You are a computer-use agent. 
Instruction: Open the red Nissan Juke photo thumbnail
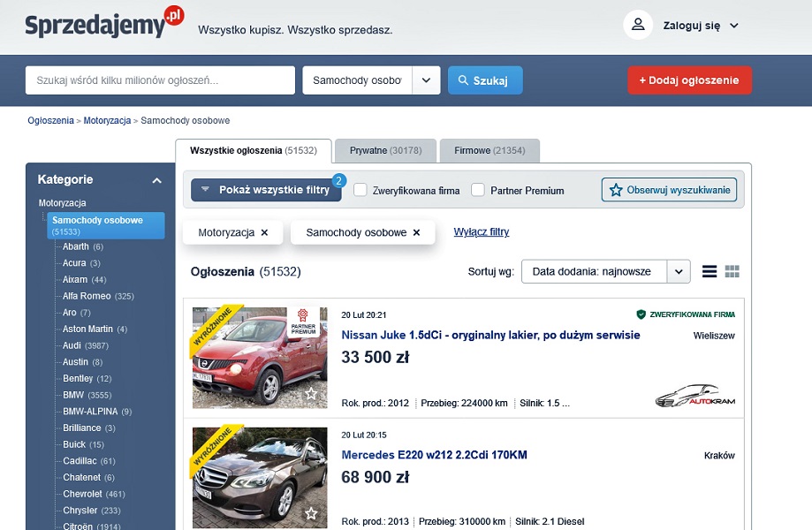coord(260,358)
